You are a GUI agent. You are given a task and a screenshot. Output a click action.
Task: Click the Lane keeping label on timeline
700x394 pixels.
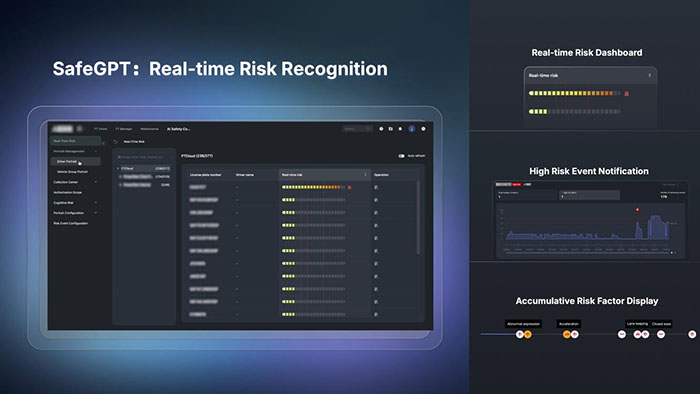[x=637, y=323]
